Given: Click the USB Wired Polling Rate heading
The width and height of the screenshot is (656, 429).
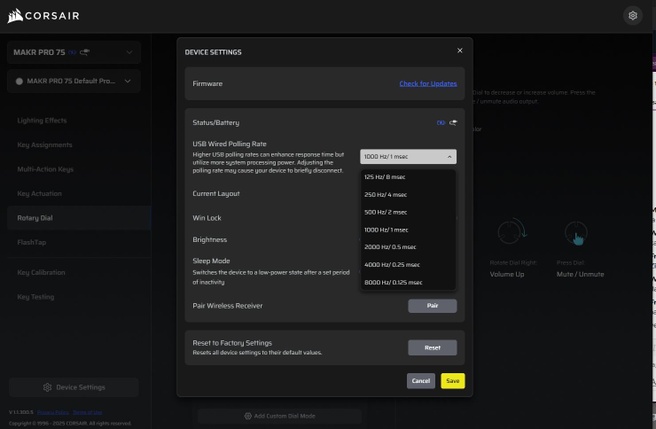Looking at the screenshot, I should pyautogui.click(x=229, y=144).
